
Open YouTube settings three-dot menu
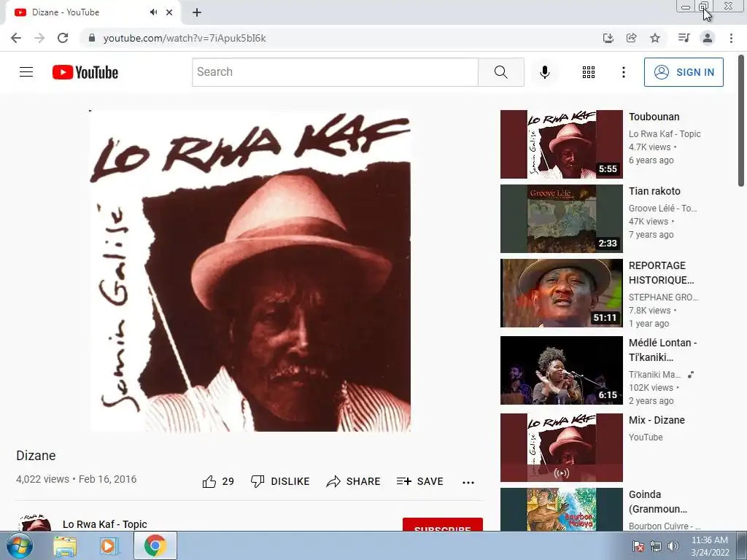(623, 72)
